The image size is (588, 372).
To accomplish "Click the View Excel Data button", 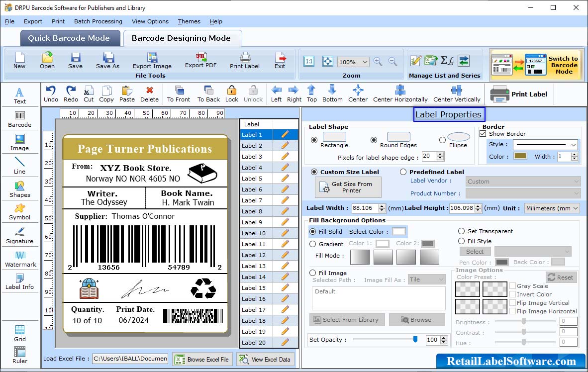I will (266, 359).
